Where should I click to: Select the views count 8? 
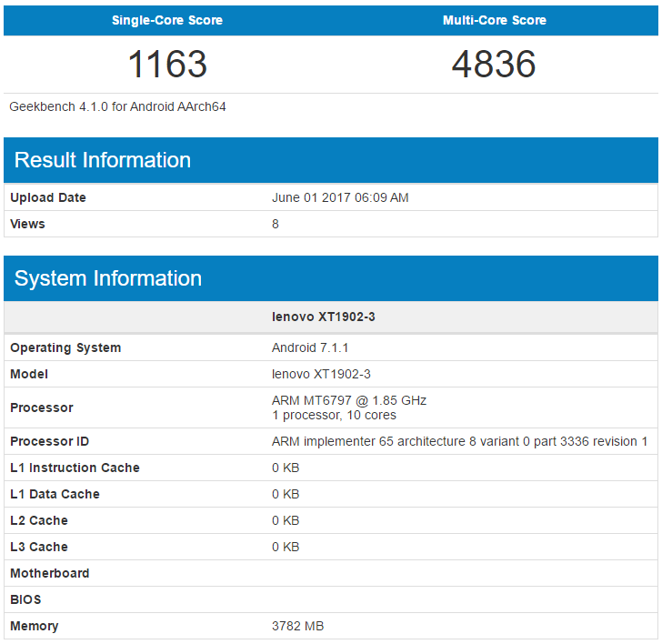[276, 224]
